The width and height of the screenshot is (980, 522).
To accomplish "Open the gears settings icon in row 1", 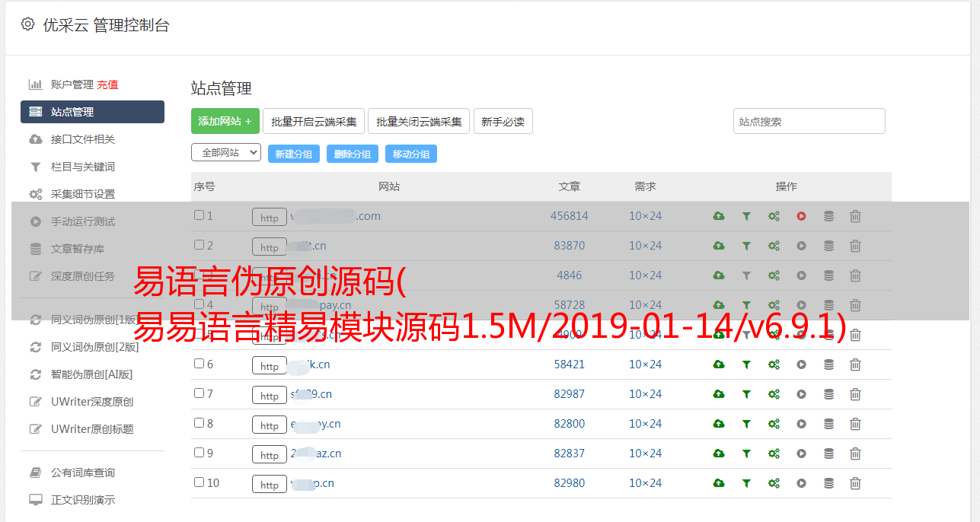I will click(774, 216).
